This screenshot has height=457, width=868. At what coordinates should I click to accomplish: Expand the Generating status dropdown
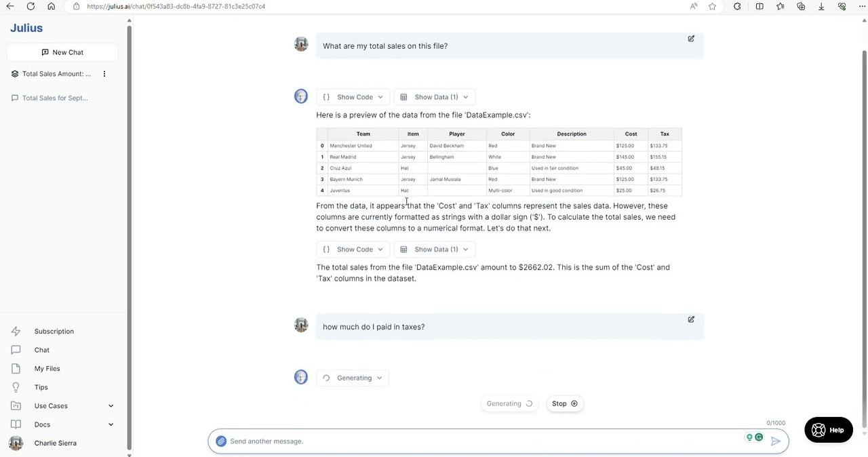pyautogui.click(x=353, y=378)
